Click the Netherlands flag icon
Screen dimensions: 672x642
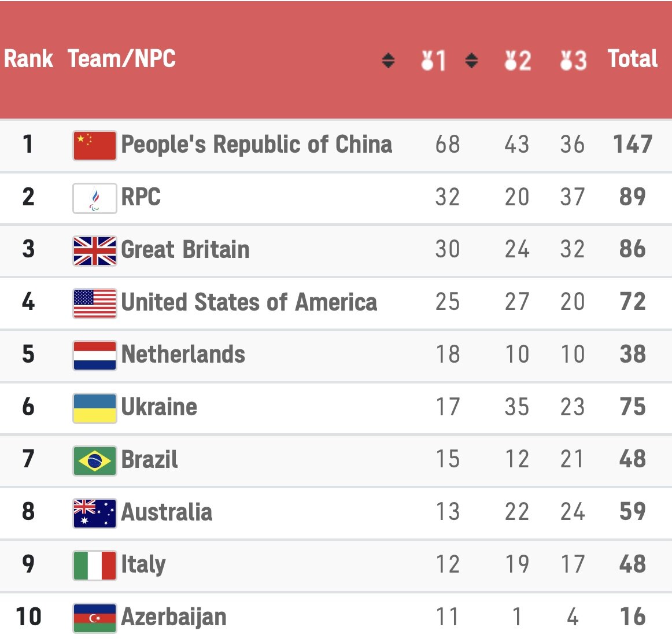point(95,356)
